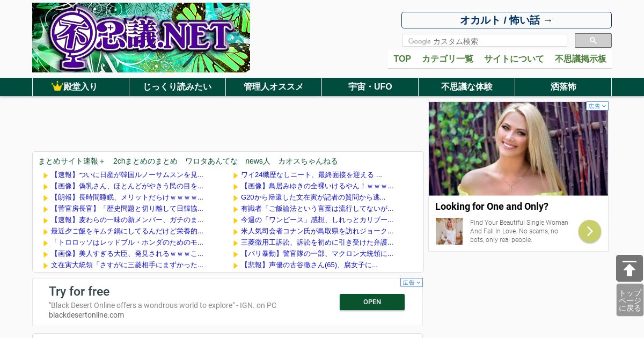Open the オカルト / 怖い話 link button
Viewport: 644px width, 338px height.
click(506, 20)
